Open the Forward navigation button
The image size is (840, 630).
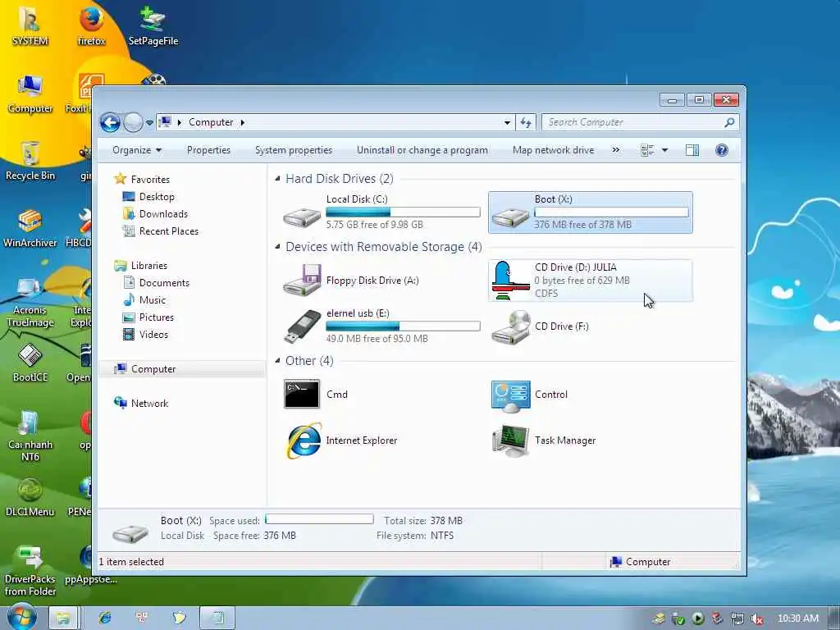(x=133, y=123)
